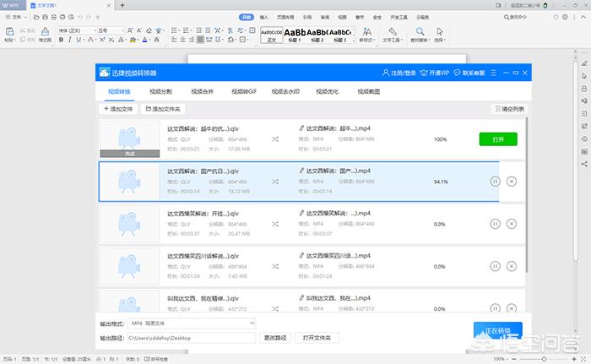Click the pencil rename icon of the 100% file
This screenshot has width=591, height=364.
pos(301,128)
